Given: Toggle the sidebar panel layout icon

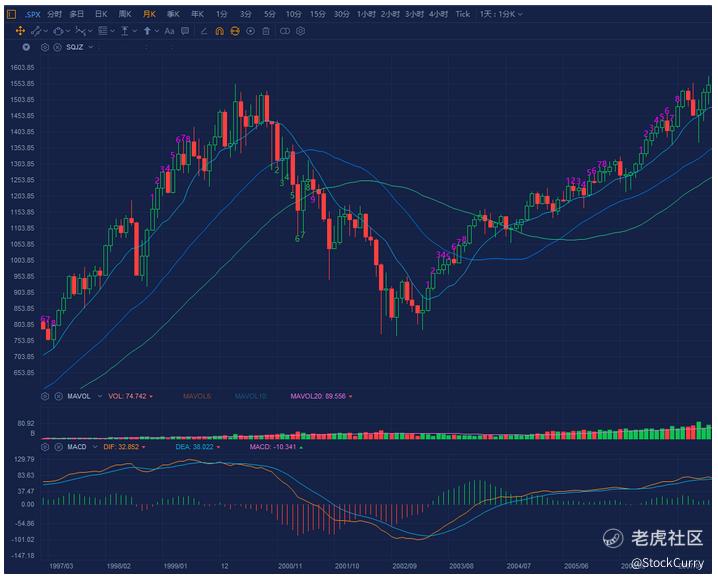Looking at the screenshot, I should pyautogui.click(x=11, y=14).
